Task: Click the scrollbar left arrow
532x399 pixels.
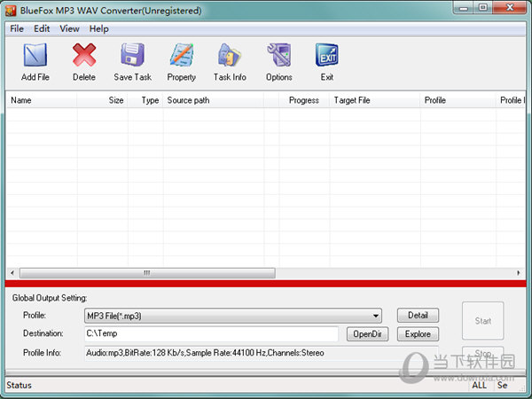Action: click(x=12, y=273)
